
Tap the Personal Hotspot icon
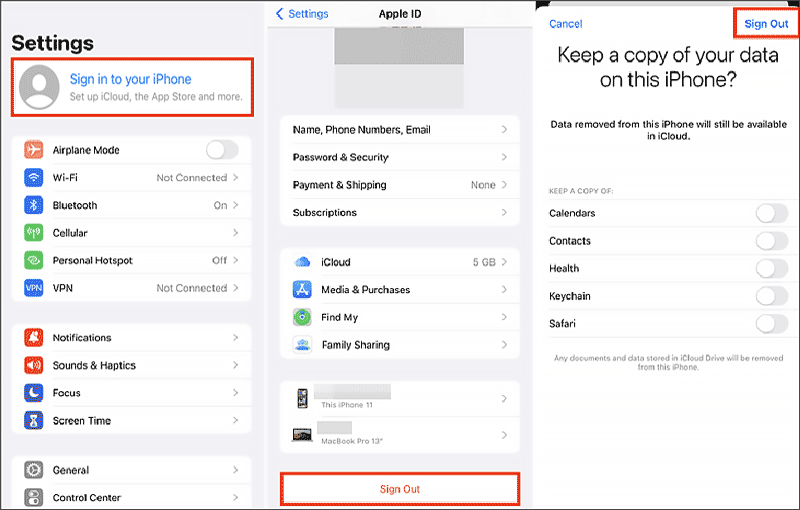coord(34,260)
